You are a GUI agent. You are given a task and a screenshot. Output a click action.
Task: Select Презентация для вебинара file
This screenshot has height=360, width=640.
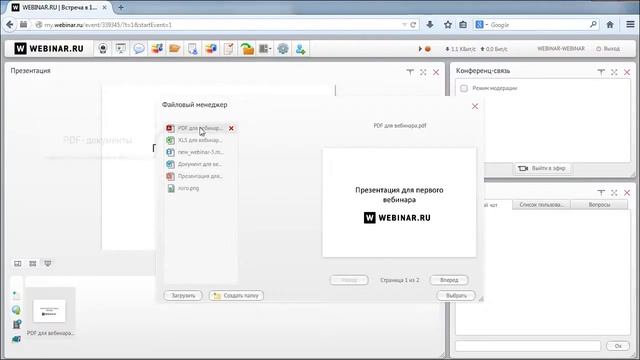[200, 176]
